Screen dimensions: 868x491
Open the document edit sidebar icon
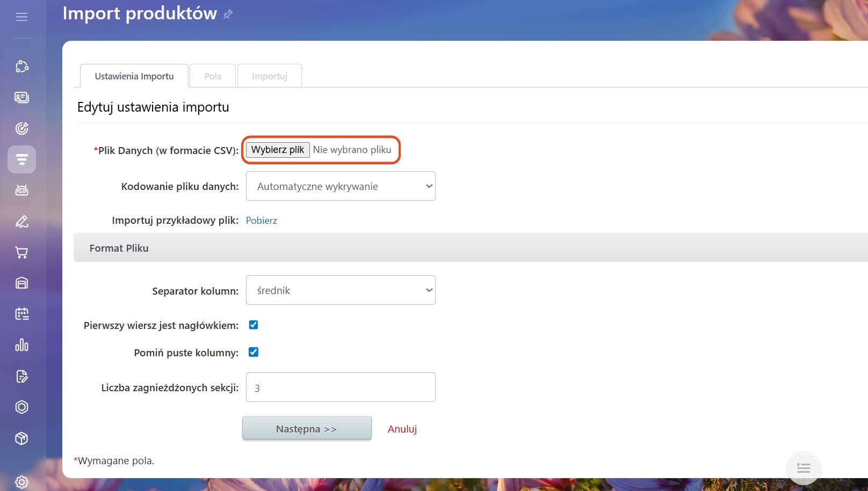tap(21, 376)
